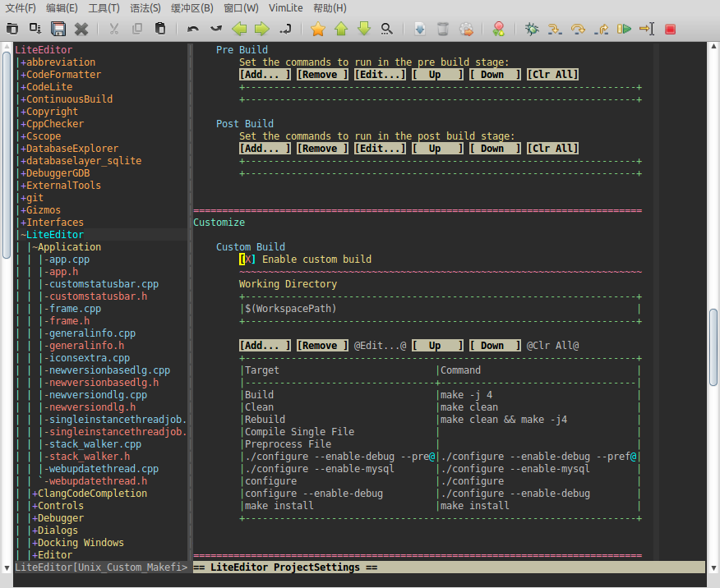
Task: Click the new window icon in toolbar
Action: [12, 29]
